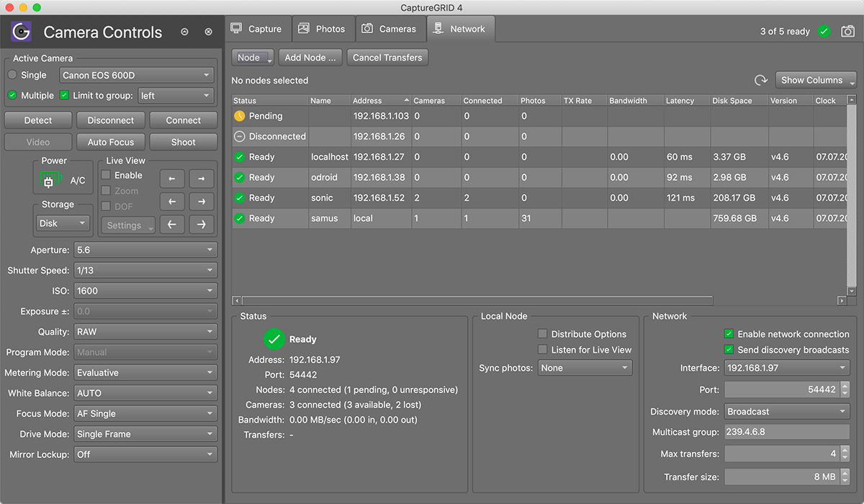Image resolution: width=864 pixels, height=504 pixels.
Task: Click the Auto Focus button
Action: click(111, 142)
